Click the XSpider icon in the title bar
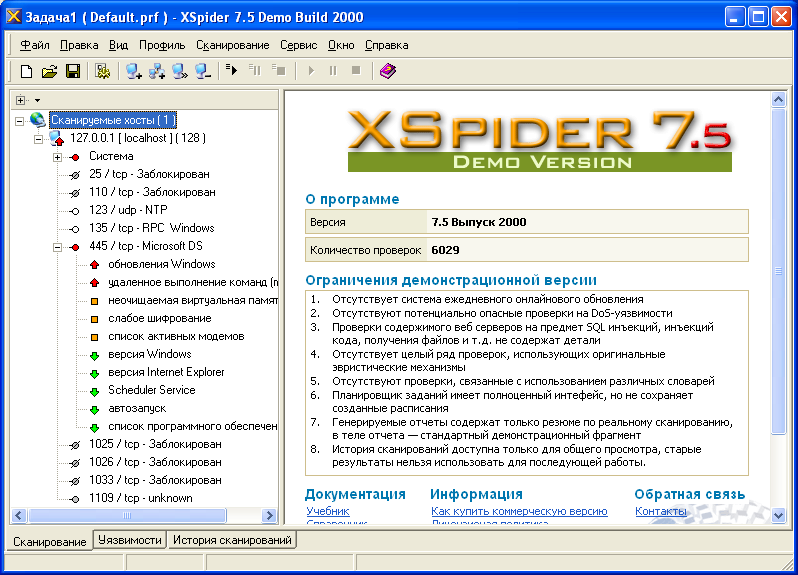 [x=14, y=16]
